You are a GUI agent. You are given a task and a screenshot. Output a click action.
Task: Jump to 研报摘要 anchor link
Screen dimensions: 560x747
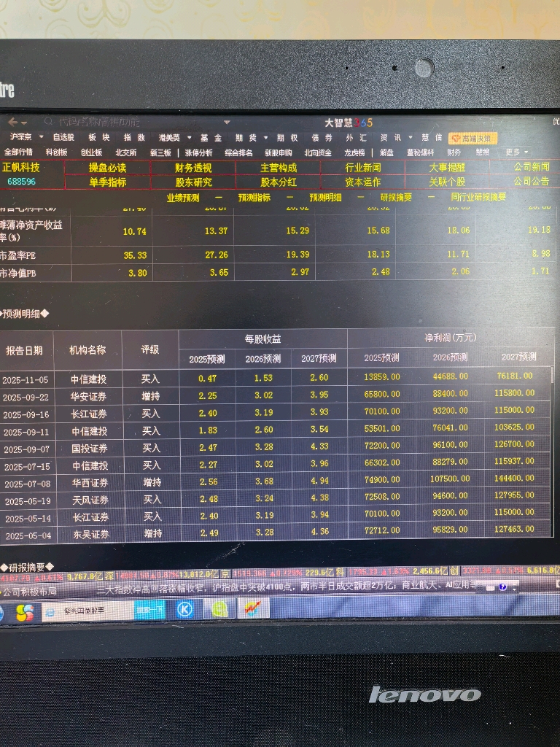coord(396,197)
